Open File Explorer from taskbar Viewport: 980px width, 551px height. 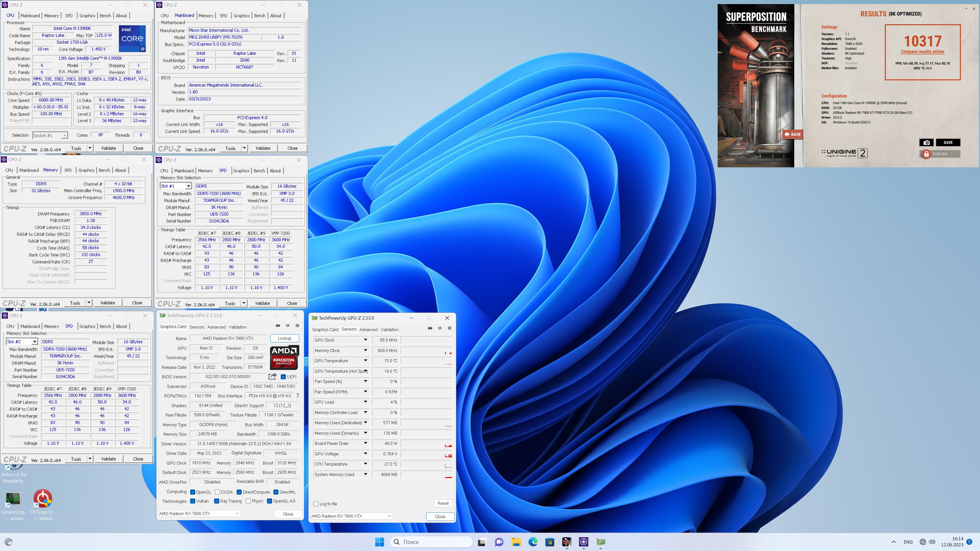(x=516, y=542)
